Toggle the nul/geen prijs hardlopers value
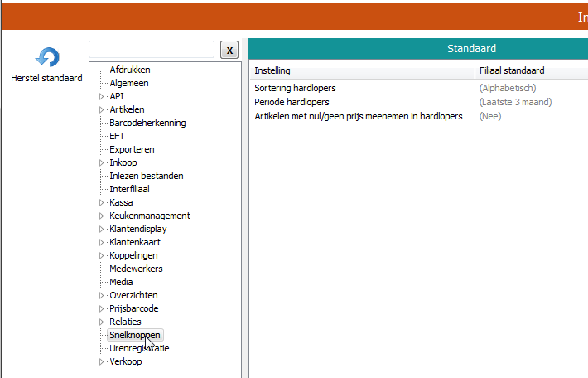Image resolution: width=588 pixels, height=378 pixels. click(489, 116)
